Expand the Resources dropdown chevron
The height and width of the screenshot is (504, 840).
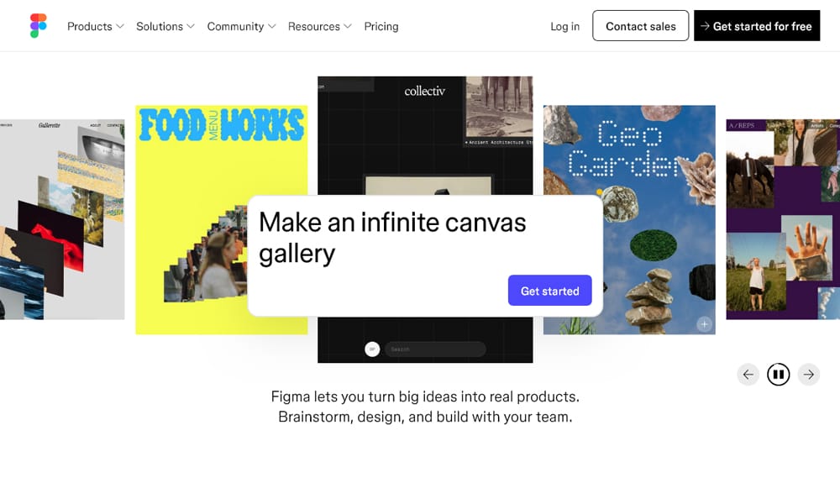(x=349, y=26)
